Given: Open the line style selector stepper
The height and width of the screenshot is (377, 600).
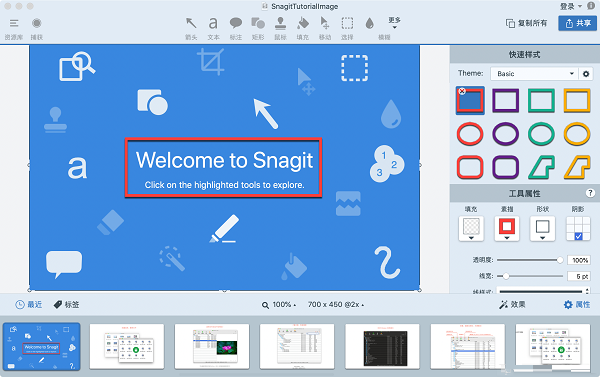Looking at the screenshot, I should pyautogui.click(x=587, y=291).
